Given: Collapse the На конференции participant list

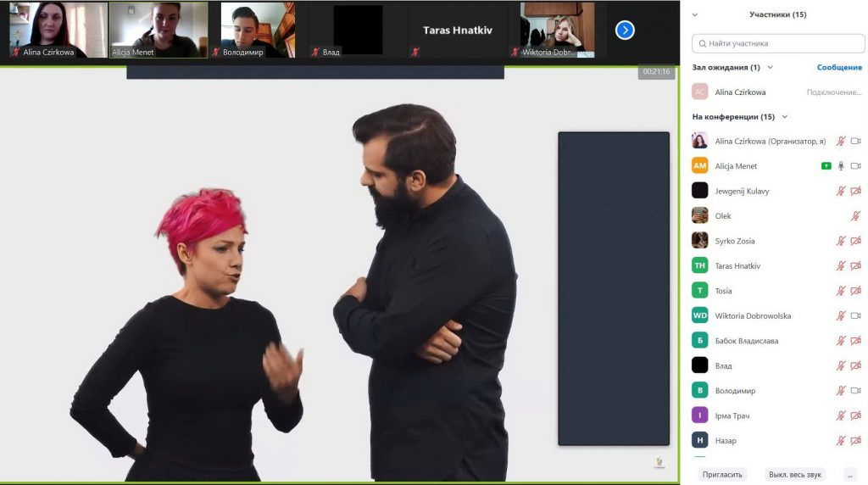Looking at the screenshot, I should click(785, 117).
